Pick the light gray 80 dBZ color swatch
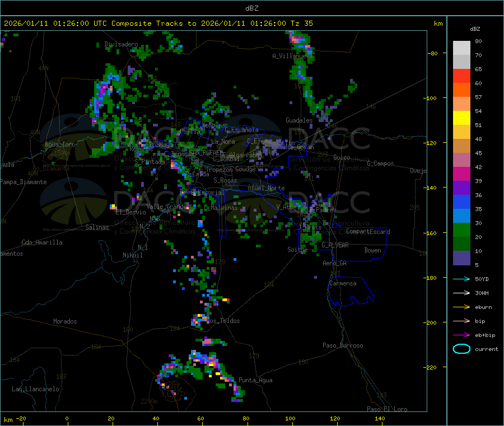Viewport: 504px width, 426px height. (461, 48)
